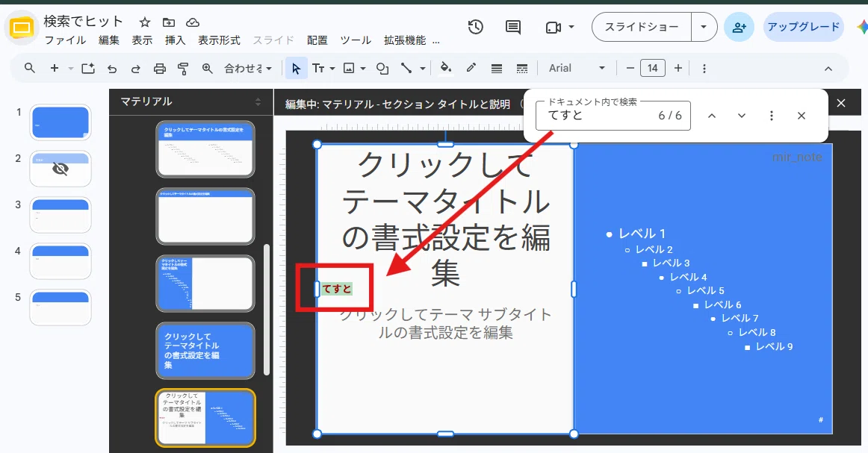Start the スライドショー
The width and height of the screenshot is (868, 453).
tap(642, 27)
